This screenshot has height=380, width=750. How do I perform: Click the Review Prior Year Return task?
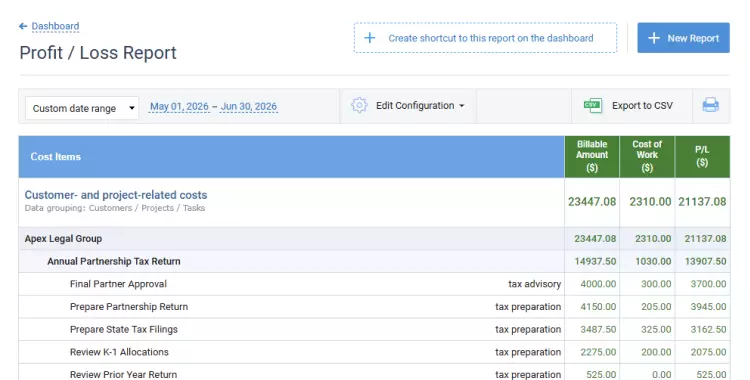click(x=123, y=374)
